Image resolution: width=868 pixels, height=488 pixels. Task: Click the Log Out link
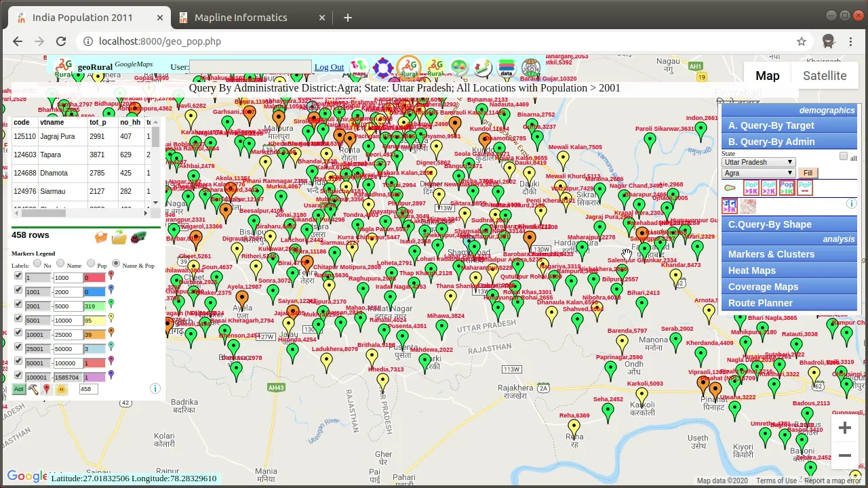click(329, 67)
